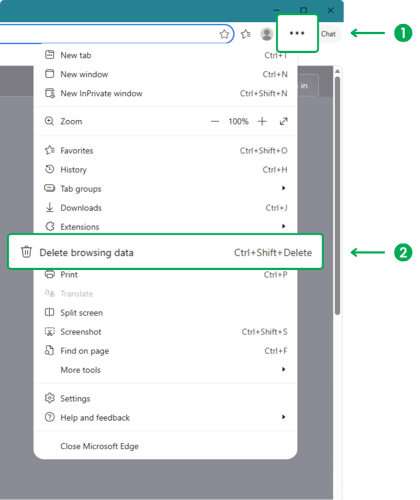
Task: Increase zoom with the plus button
Action: pyautogui.click(x=262, y=121)
